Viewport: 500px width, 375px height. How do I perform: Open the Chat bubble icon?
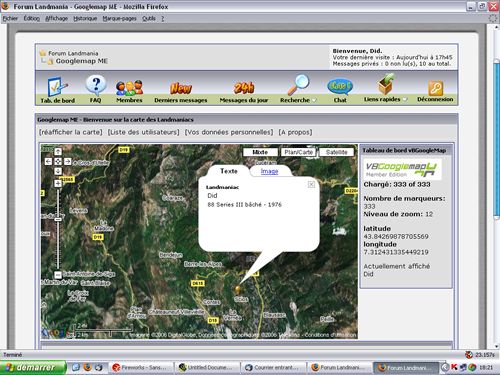(x=340, y=87)
